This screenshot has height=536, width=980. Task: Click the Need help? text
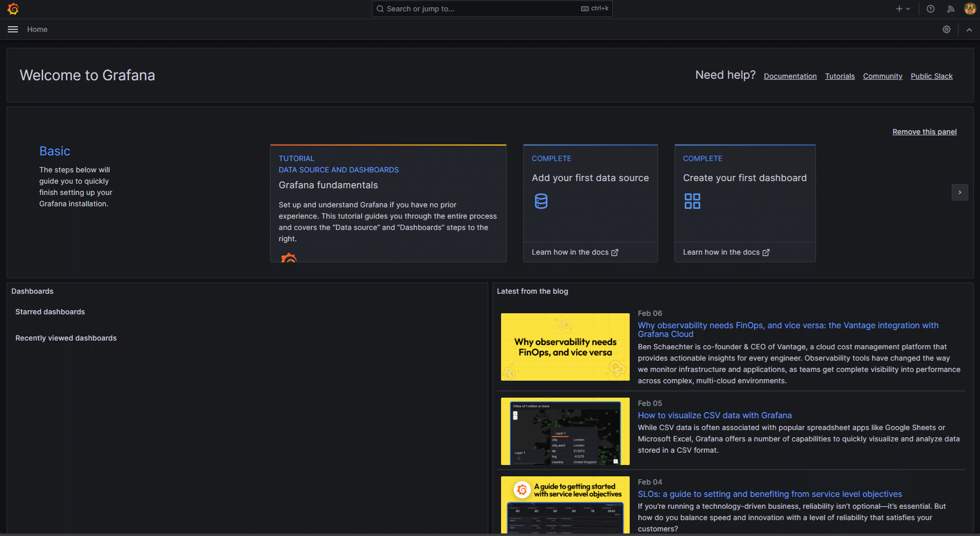point(725,75)
